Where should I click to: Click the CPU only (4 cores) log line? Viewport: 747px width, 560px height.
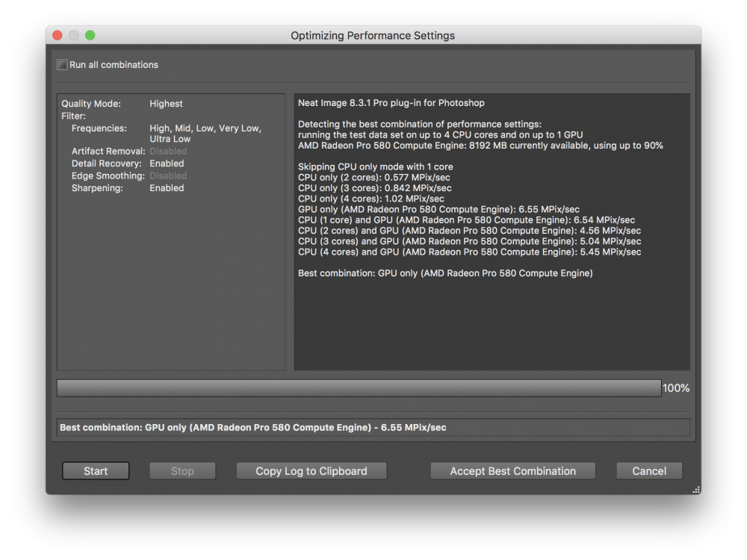[371, 199]
